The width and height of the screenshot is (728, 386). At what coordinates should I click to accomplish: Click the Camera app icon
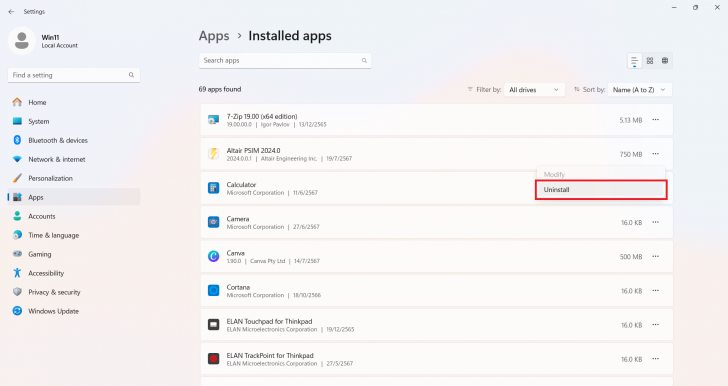214,222
